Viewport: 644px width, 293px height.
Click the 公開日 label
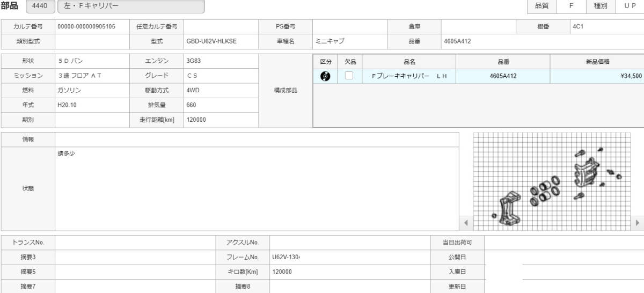[457, 257]
